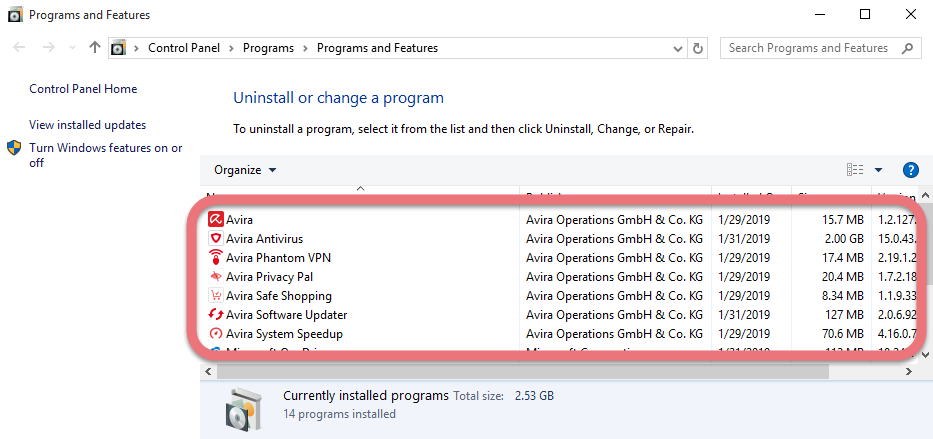
Task: Click the horizontal scrollbar right arrow
Action: tap(908, 371)
